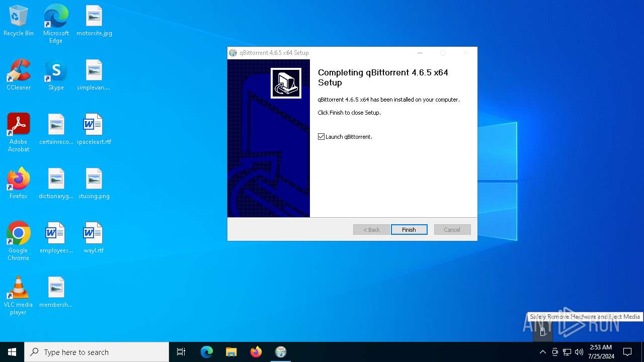Open Firefox from the taskbar
644x362 pixels.
(x=256, y=352)
